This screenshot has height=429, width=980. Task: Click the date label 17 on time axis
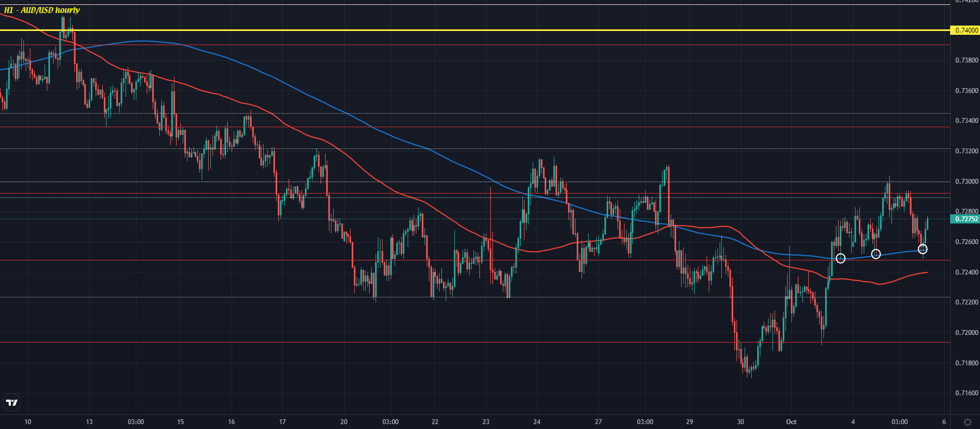click(x=282, y=422)
